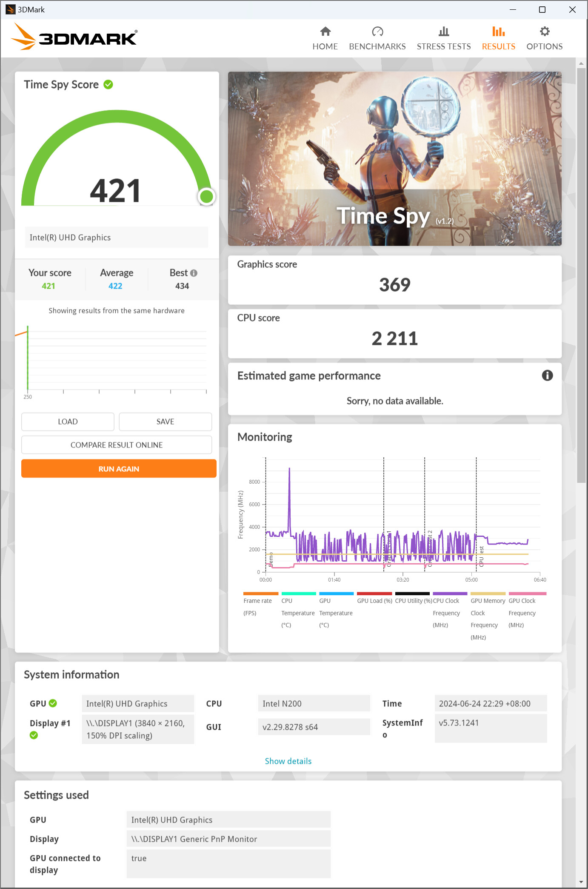Toggle GPU Load (%) legend series
The width and height of the screenshot is (588, 889).
[x=374, y=601]
